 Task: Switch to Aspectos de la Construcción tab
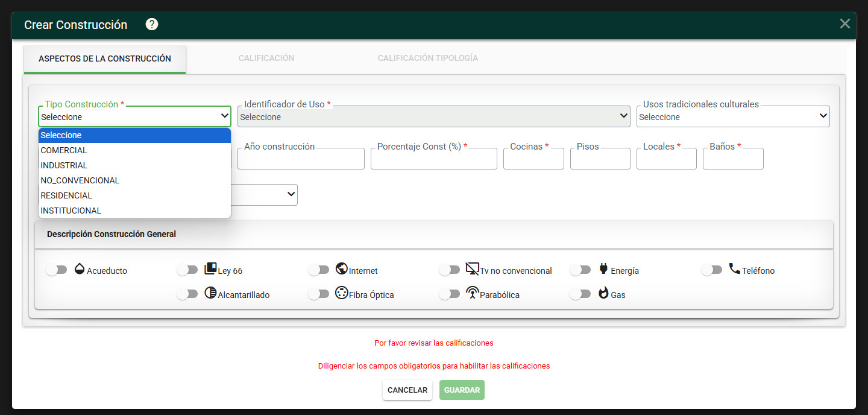pyautogui.click(x=105, y=59)
